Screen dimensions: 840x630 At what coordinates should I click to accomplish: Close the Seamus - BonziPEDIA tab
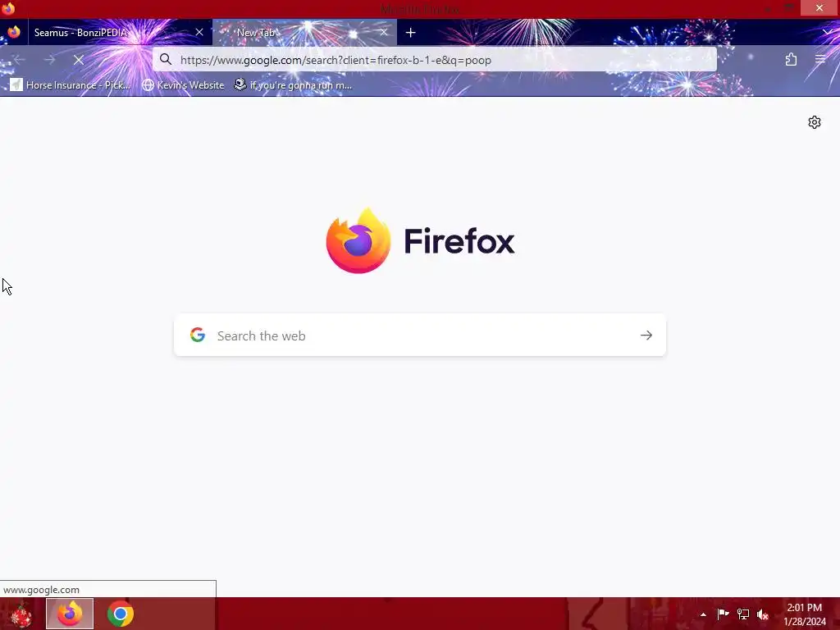pos(199,32)
